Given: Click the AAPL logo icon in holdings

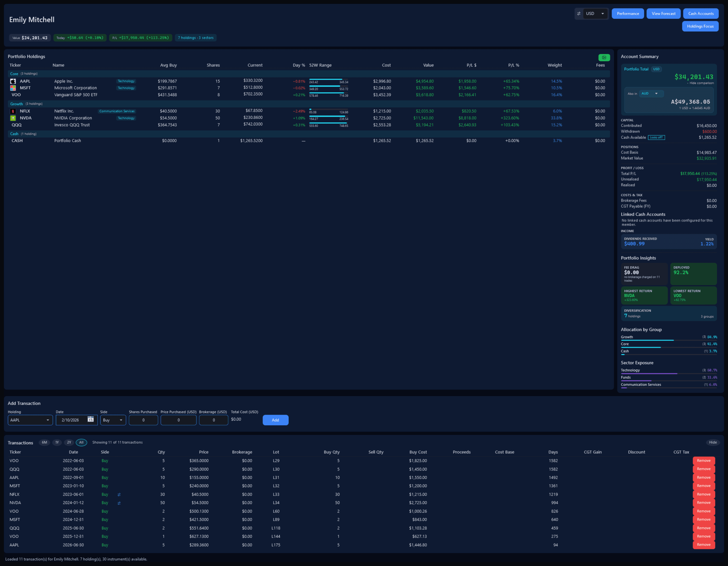Looking at the screenshot, I should (x=13, y=81).
